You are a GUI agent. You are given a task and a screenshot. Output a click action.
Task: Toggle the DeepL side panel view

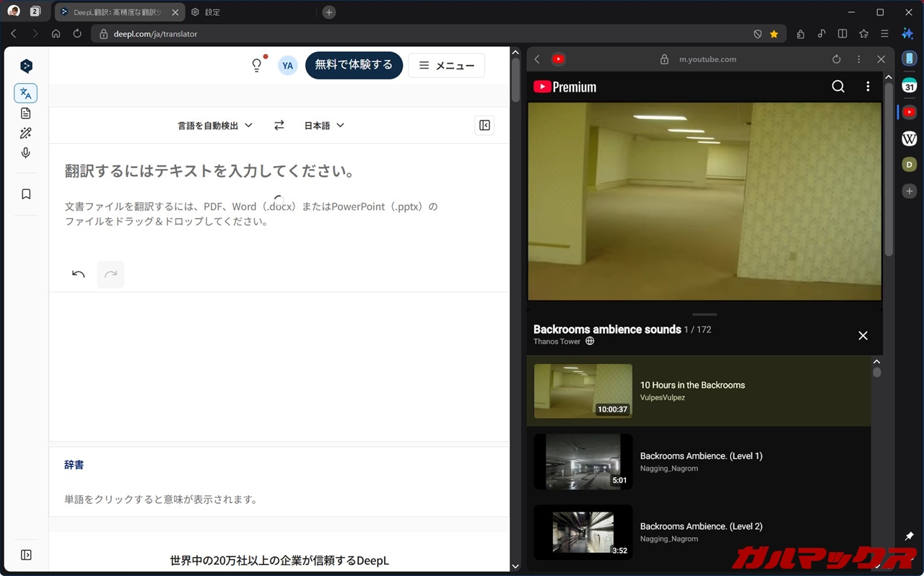[x=484, y=126]
